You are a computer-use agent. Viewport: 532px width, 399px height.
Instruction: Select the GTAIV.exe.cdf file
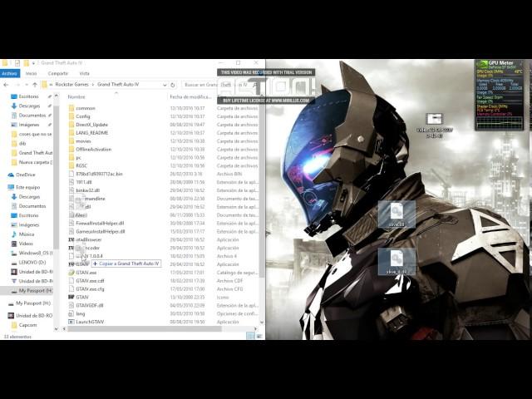[x=90, y=281]
